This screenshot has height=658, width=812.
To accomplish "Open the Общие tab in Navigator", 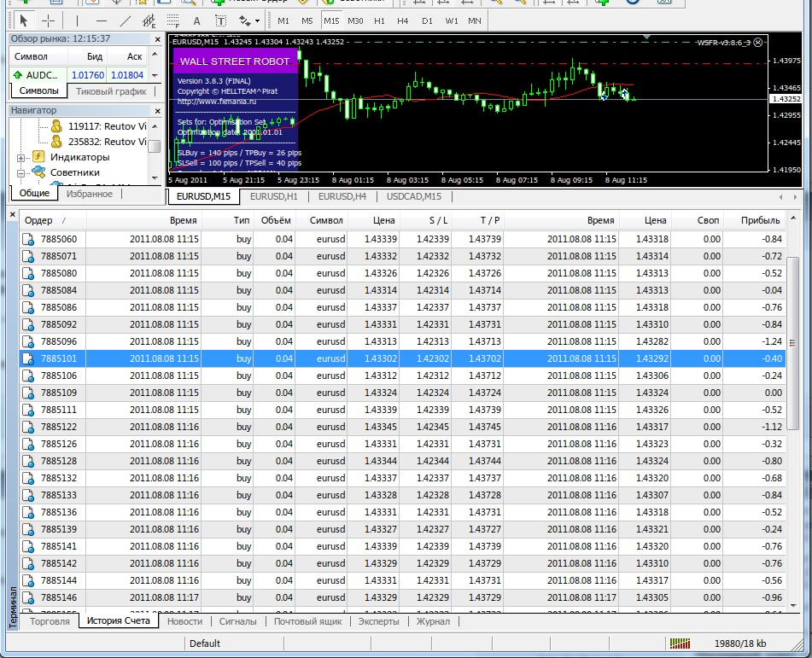I will click(x=34, y=193).
